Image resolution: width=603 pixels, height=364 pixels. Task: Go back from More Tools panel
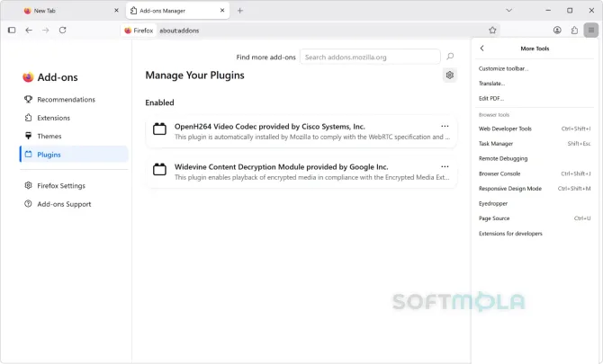pos(481,49)
